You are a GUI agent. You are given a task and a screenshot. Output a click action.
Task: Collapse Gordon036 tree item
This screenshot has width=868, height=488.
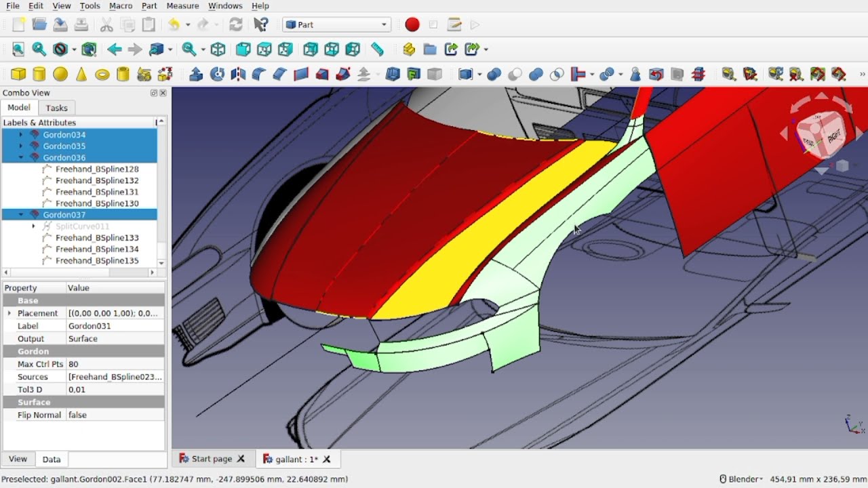pyautogui.click(x=20, y=157)
